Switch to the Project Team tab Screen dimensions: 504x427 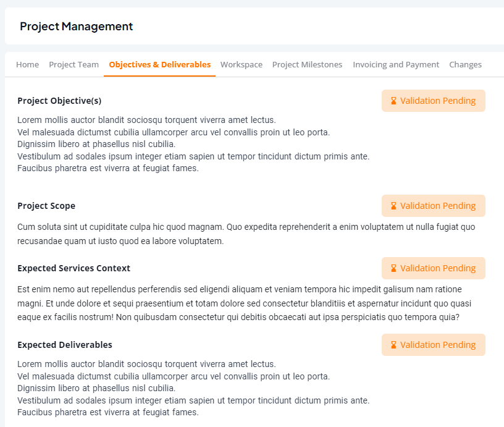pyautogui.click(x=73, y=65)
